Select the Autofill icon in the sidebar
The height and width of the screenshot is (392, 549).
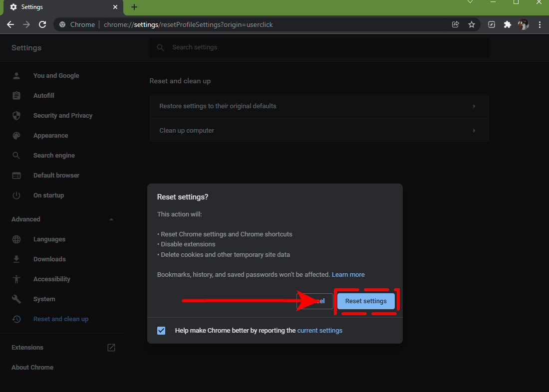pos(16,95)
